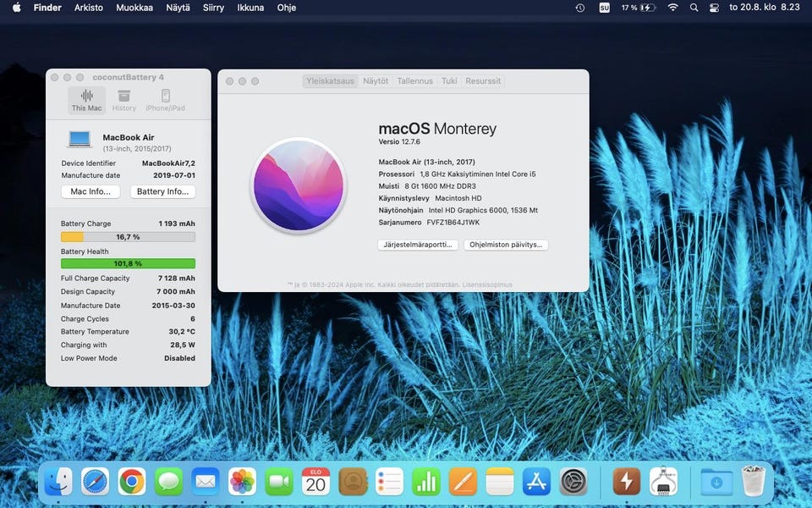Click the macOS Monterey logo image
Screen dimensions: 812x508
pos(299,185)
